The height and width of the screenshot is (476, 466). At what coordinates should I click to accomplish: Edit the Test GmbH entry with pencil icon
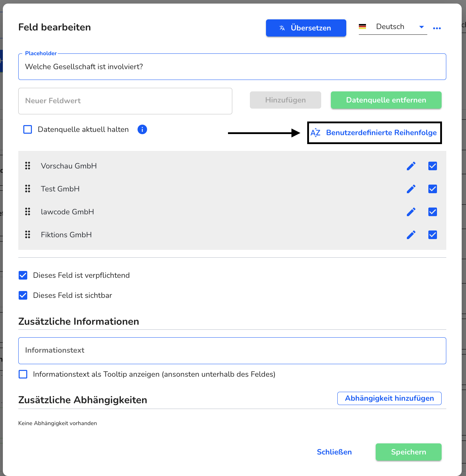pos(411,189)
